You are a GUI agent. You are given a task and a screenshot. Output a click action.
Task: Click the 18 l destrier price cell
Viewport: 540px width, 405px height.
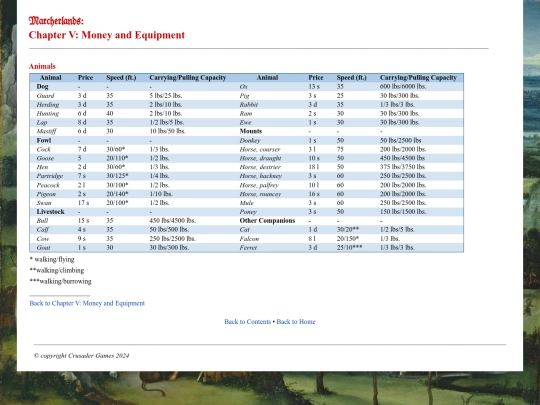click(x=314, y=167)
